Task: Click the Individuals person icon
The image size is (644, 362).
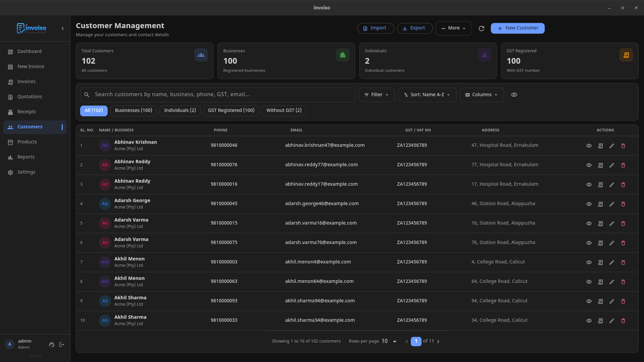Action: coord(484,55)
